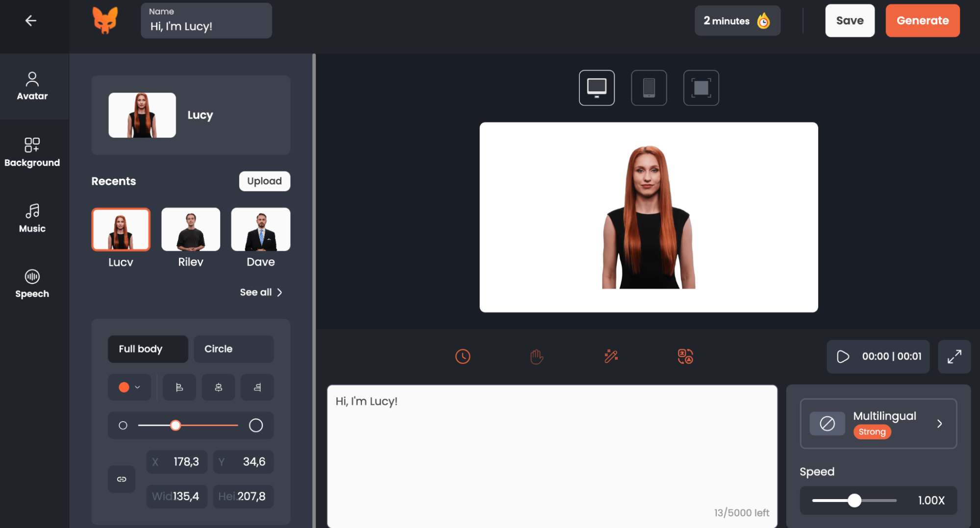Open the Music tab
Screen dimensions: 980x528
(32, 218)
